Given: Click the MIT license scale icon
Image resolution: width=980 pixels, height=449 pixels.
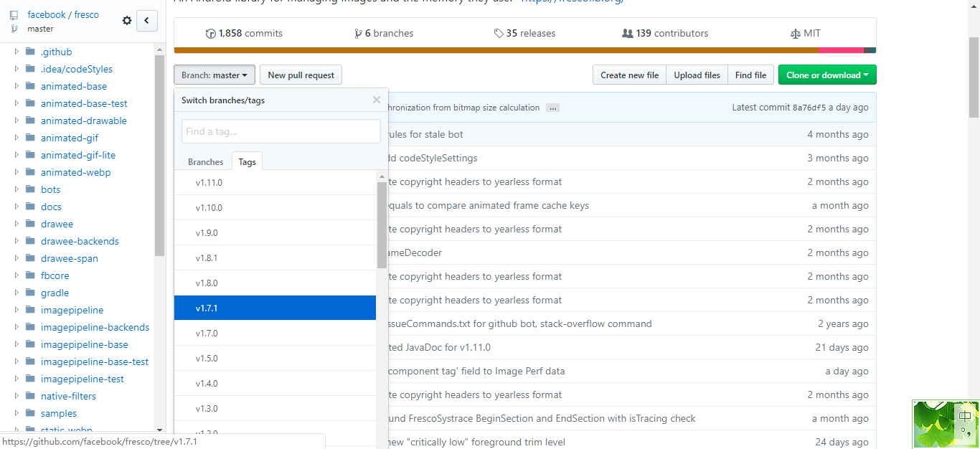Looking at the screenshot, I should coord(794,34).
